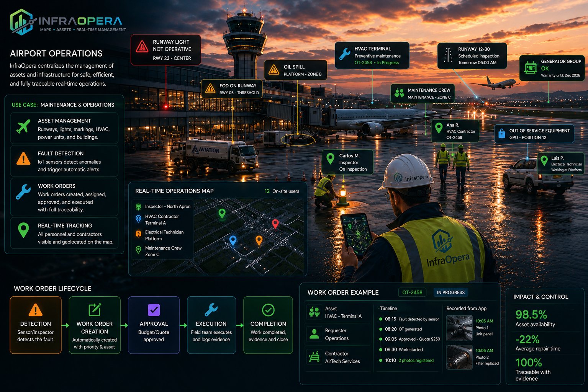The image size is (588, 392).
Task: Click the blue wrench icon on HVAC TERMINAL card
Action: coord(345,54)
